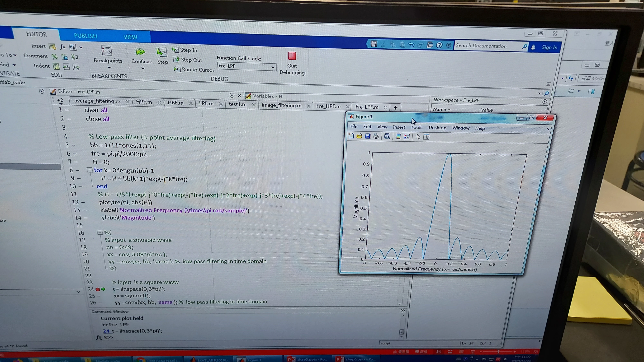Click Quit Debugging red stop icon
Screen dimensions: 644x362
[x=292, y=56]
